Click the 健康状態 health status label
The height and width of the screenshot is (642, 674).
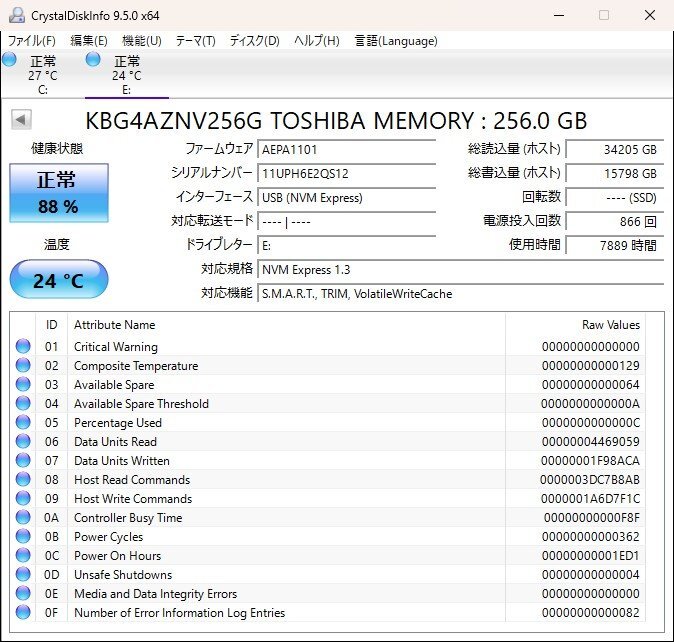(x=57, y=149)
